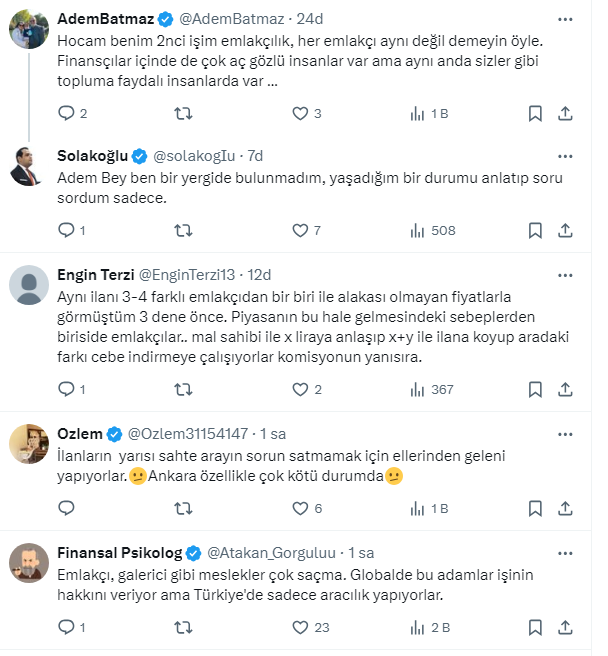Bookmark Solakoğlu's reply tweet

535,231
